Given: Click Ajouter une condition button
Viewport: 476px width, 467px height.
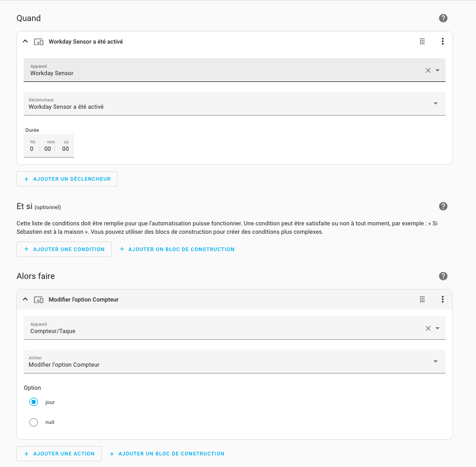Looking at the screenshot, I should tap(64, 249).
